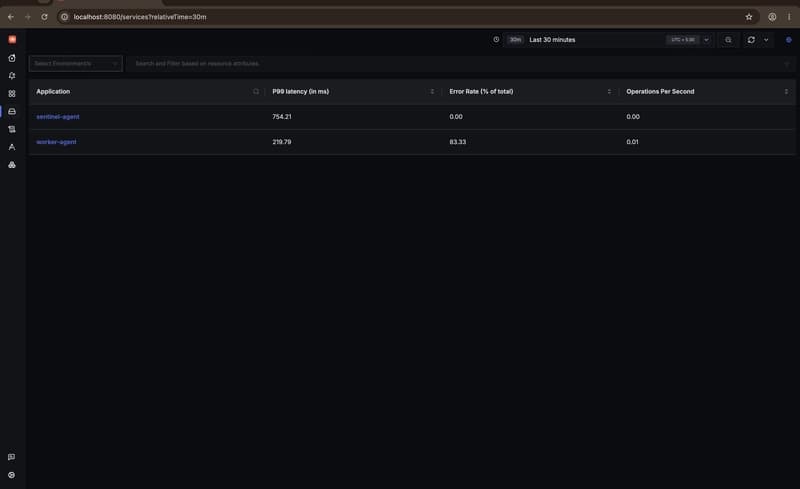Go back with browser back arrow
This screenshot has height=489, width=800.
11,17
